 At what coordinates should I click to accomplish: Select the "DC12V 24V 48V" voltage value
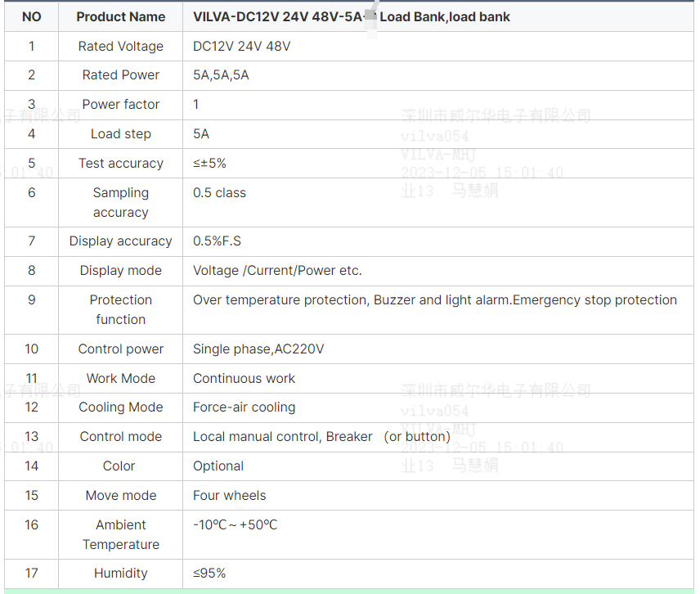(x=241, y=46)
